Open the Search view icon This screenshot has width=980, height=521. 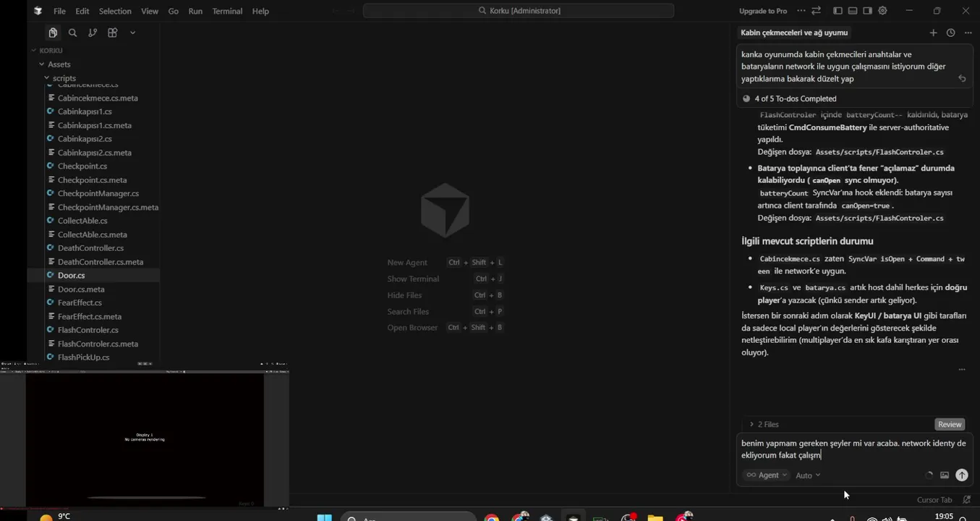72,33
